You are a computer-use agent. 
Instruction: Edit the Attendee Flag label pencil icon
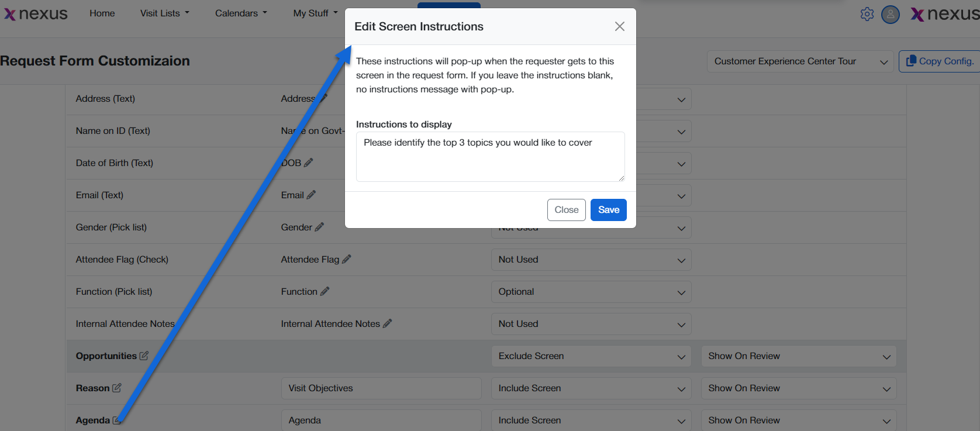pyautogui.click(x=347, y=259)
